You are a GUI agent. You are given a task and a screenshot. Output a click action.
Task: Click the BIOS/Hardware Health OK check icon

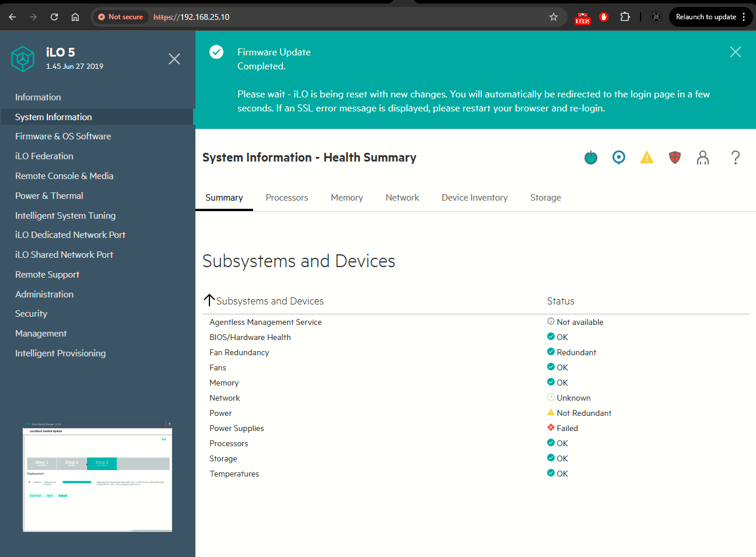[551, 337]
